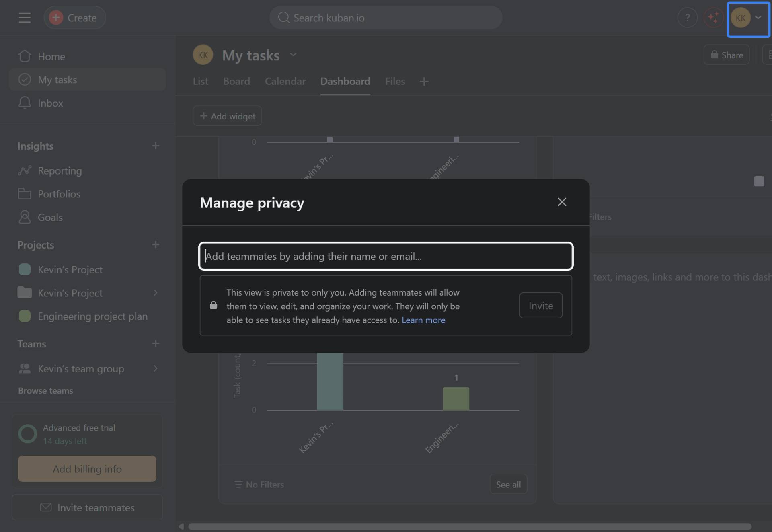This screenshot has height=532, width=772.
Task: Expand Kevin's team group chevron
Action: click(x=156, y=369)
